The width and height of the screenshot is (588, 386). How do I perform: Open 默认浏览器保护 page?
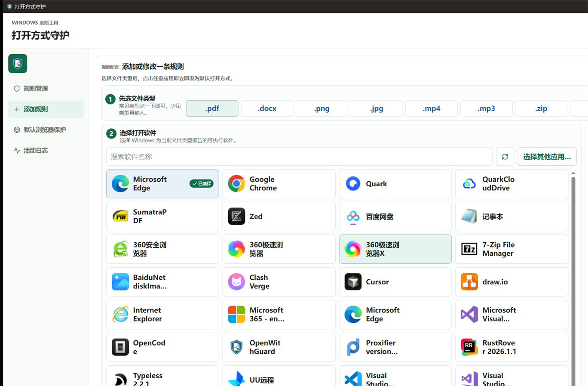[x=46, y=130]
